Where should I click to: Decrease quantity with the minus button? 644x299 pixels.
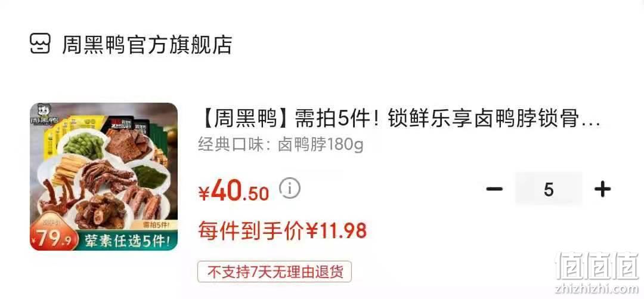point(494,189)
